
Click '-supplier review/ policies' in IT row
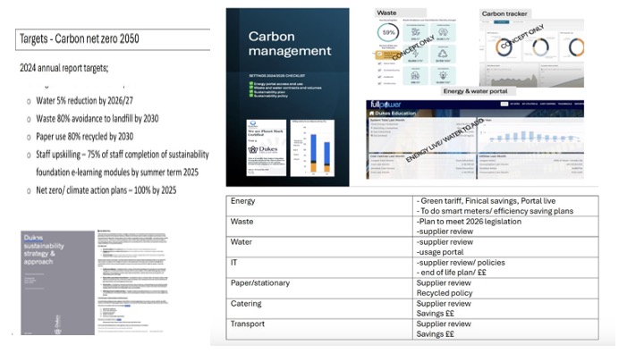pyautogui.click(x=461, y=263)
